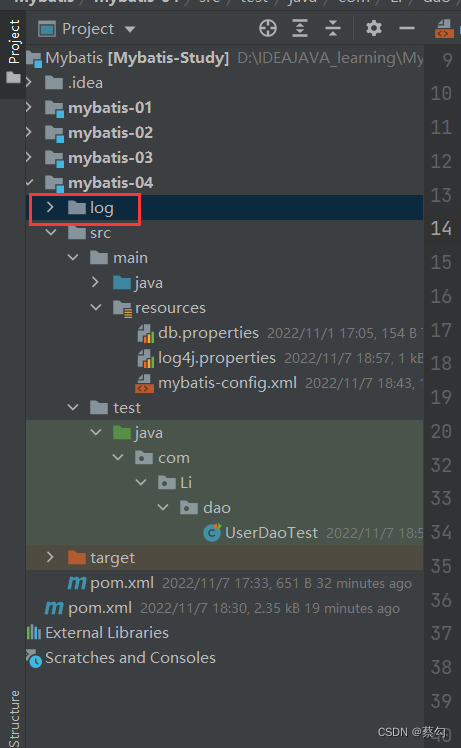Open External Libraries node
The height and width of the screenshot is (748, 461).
point(107,633)
